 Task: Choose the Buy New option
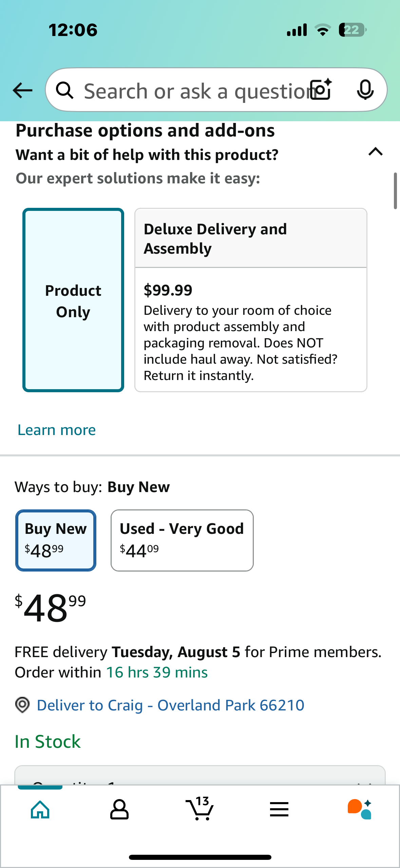(56, 540)
